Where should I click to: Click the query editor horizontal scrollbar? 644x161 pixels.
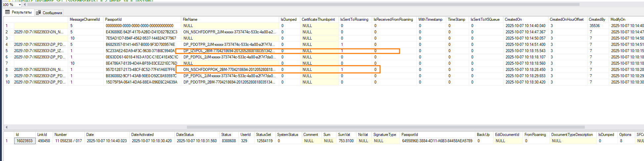click(x=304, y=5)
